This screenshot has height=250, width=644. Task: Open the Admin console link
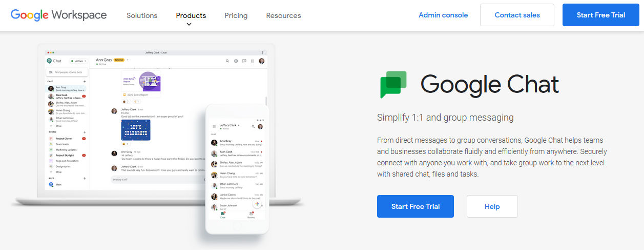pos(443,15)
